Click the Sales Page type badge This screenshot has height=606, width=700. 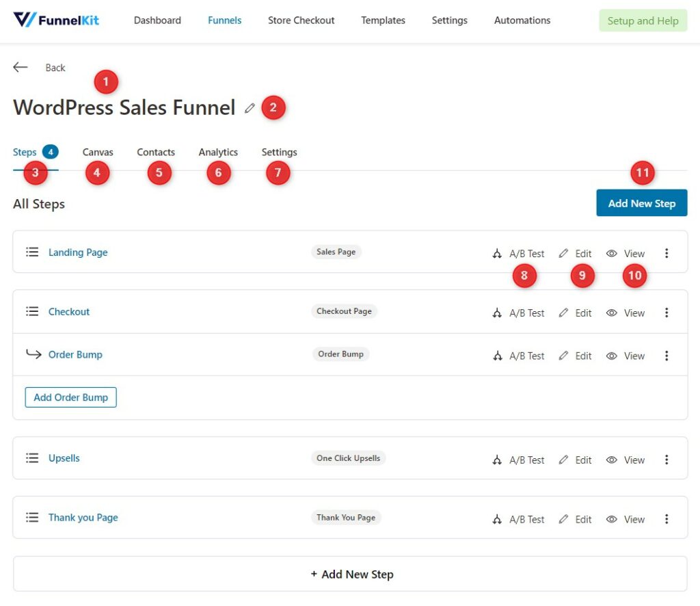coord(336,252)
